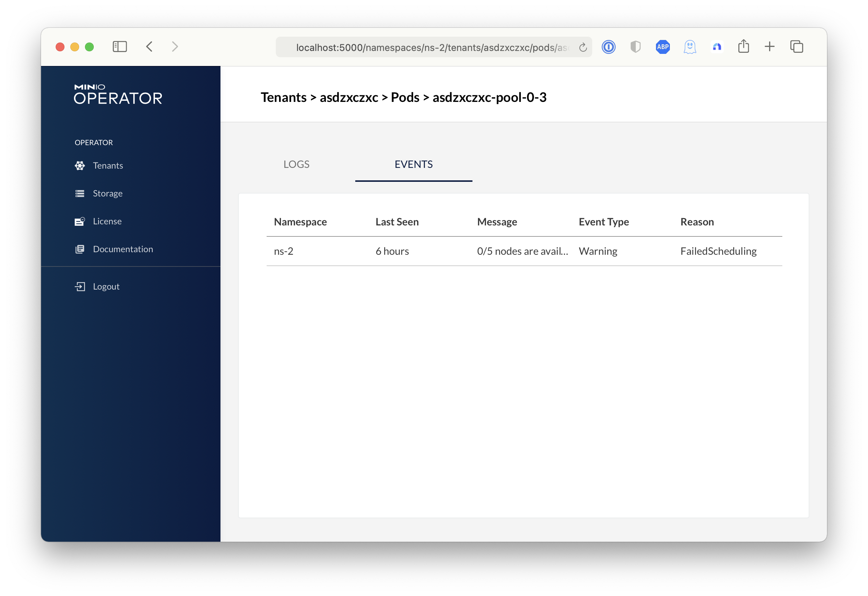The width and height of the screenshot is (868, 596).
Task: Open Storage from the sidebar
Action: (108, 194)
